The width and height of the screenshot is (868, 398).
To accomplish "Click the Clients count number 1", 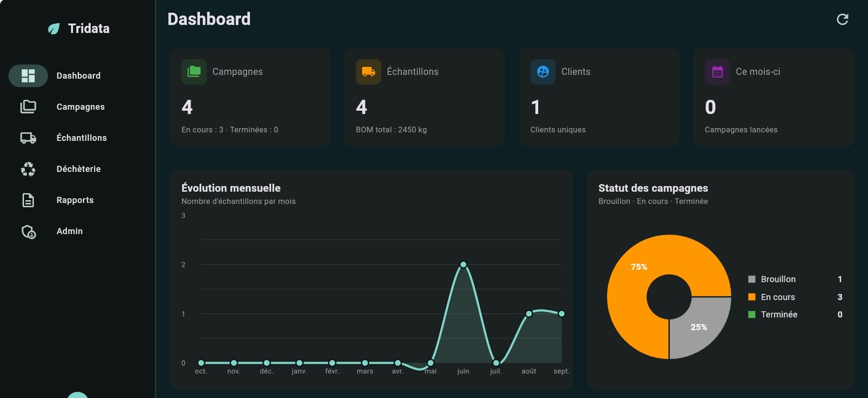I will (x=535, y=107).
